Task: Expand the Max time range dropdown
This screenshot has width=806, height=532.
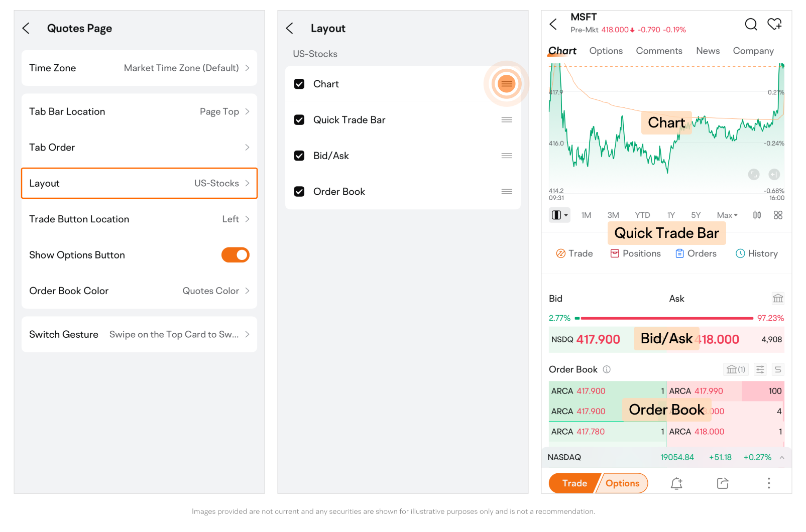Action: click(727, 215)
